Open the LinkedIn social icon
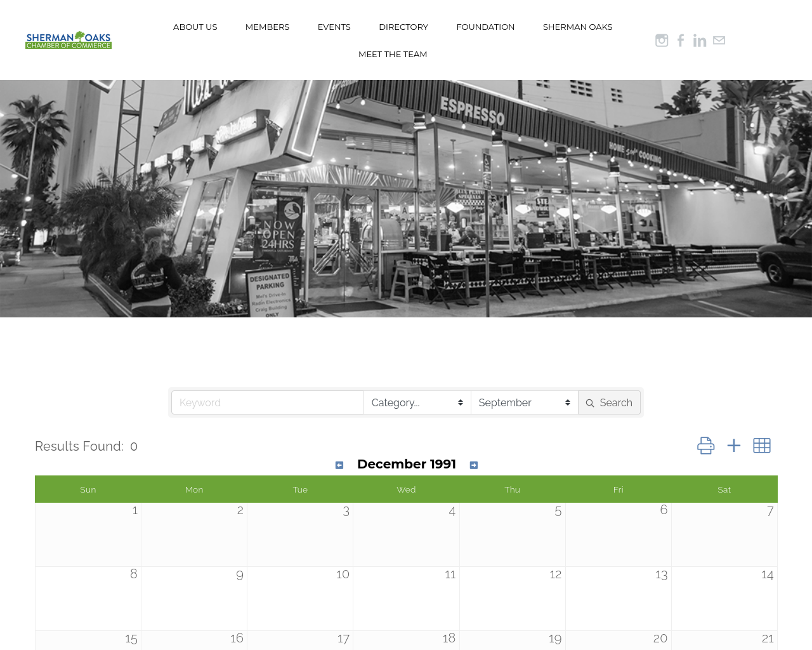812x650 pixels. 700,41
